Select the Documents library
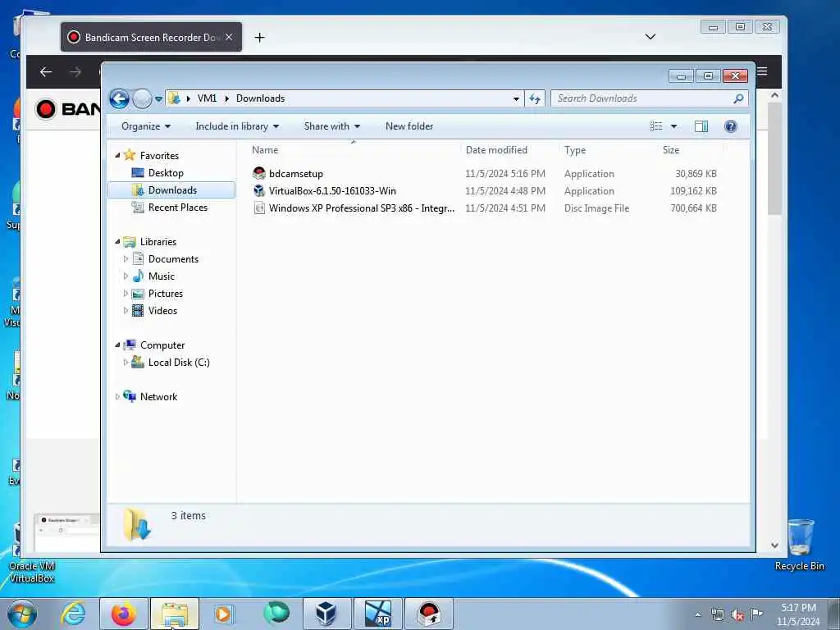Image resolution: width=840 pixels, height=630 pixels. pos(173,258)
